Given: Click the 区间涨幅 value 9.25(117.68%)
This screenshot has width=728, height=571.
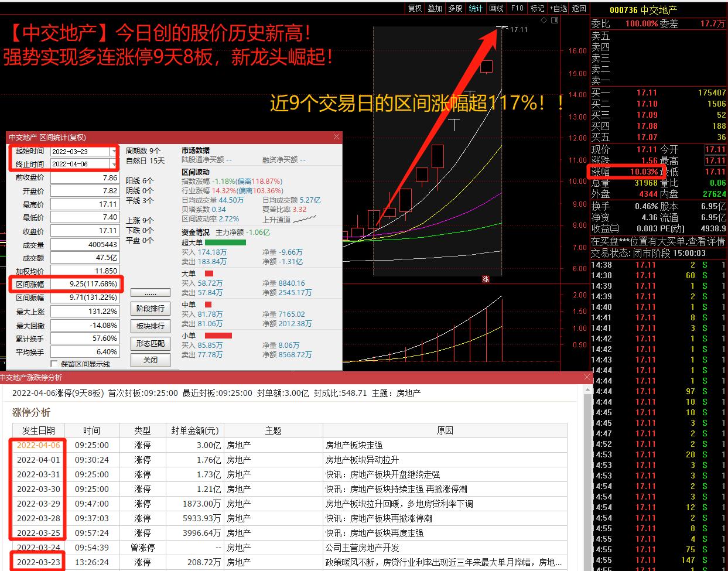Looking at the screenshot, I should pyautogui.click(x=85, y=284).
